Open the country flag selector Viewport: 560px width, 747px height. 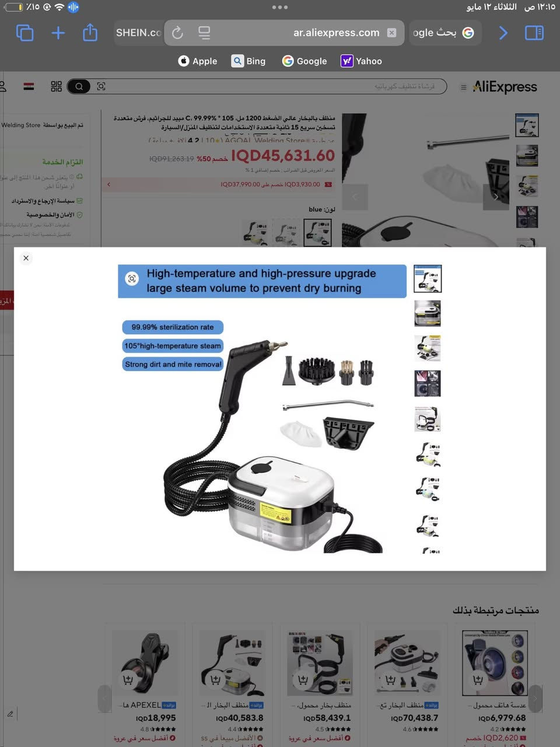pyautogui.click(x=29, y=86)
